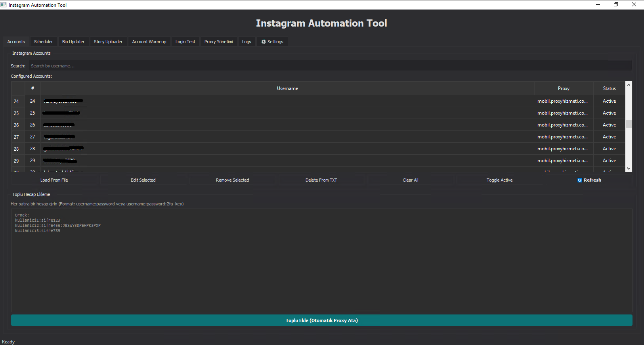Select the proxy cell in row 27
This screenshot has width=644, height=345.
coord(564,137)
